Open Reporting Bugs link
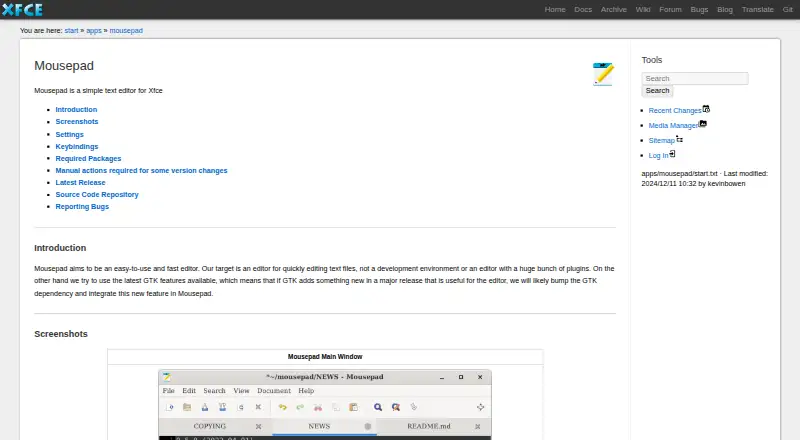 (82, 207)
